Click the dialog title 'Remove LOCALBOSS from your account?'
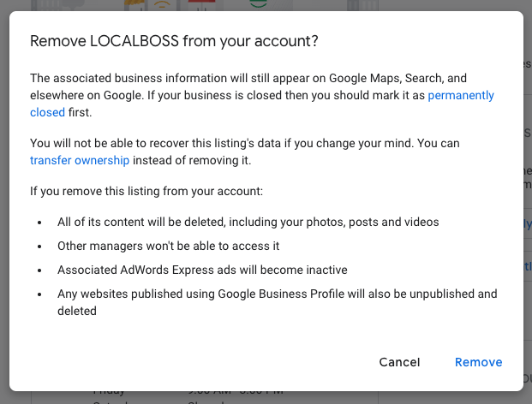Image resolution: width=532 pixels, height=404 pixels. pyautogui.click(x=174, y=41)
